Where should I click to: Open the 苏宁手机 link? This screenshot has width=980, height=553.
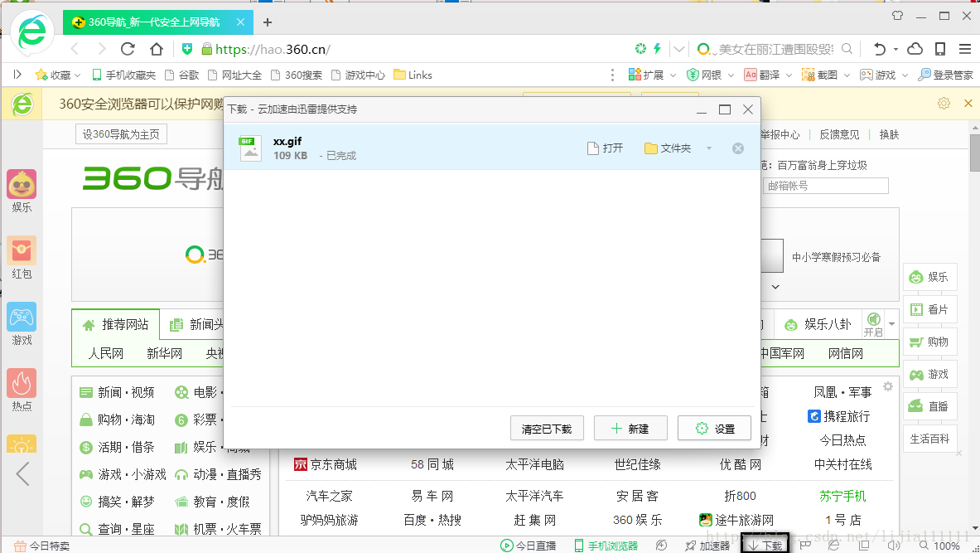coord(842,496)
